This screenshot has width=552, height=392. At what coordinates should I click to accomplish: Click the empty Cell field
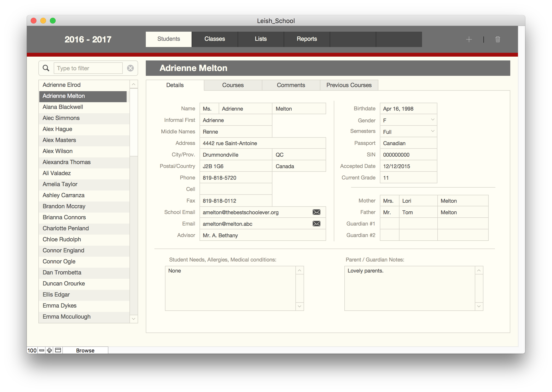tap(236, 189)
